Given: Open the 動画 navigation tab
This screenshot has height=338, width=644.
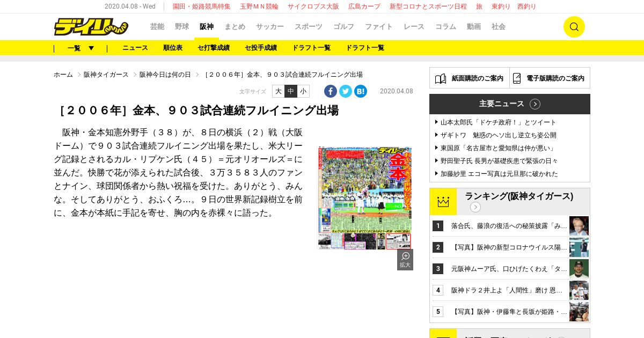Looking at the screenshot, I should coord(474,27).
